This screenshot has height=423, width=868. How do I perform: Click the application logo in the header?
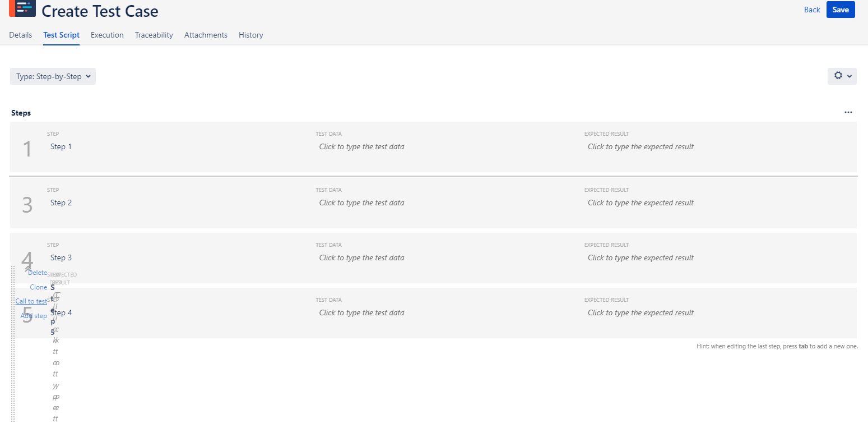click(x=22, y=10)
